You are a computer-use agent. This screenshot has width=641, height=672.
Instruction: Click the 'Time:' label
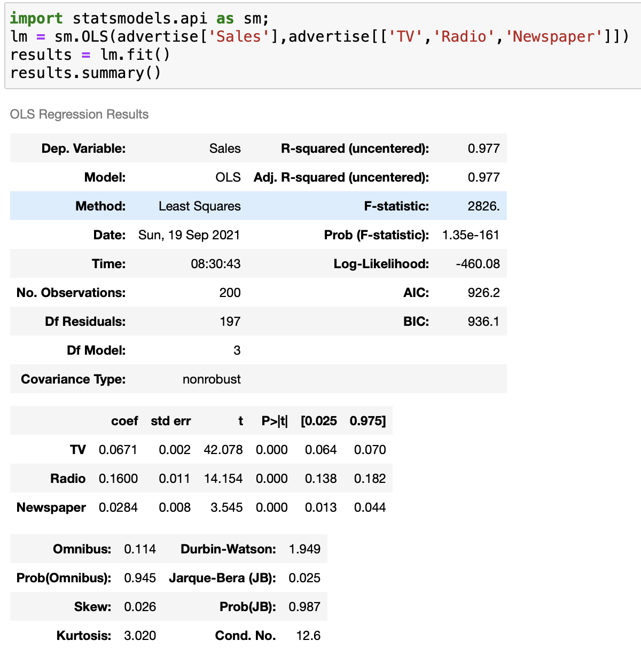pos(109,264)
